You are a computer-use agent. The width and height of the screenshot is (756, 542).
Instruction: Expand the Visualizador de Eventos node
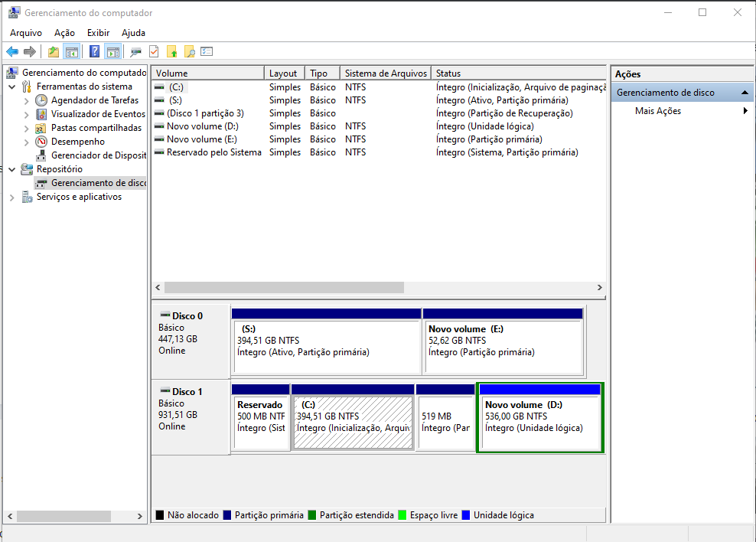(x=27, y=115)
